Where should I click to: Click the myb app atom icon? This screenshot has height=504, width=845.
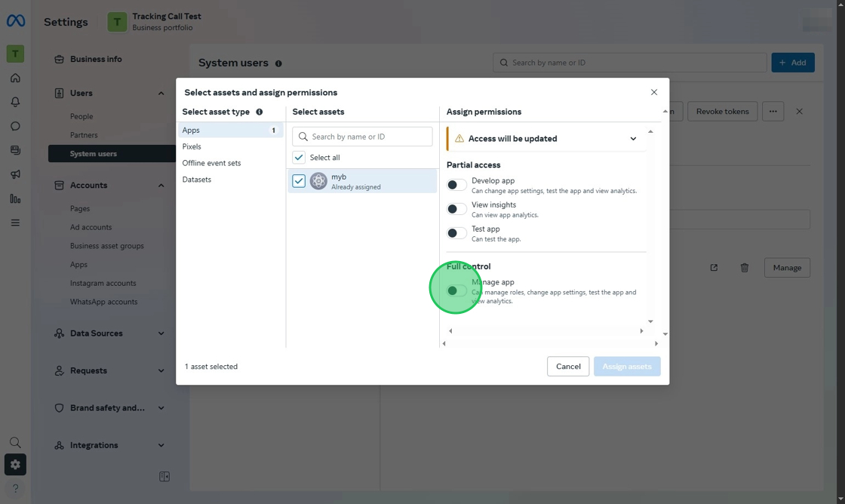[318, 181]
